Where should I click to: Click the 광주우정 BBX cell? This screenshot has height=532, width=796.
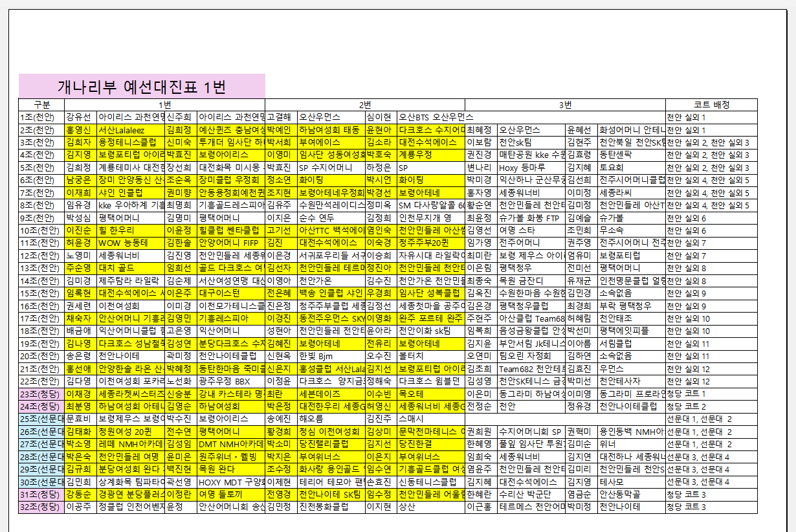tap(230, 382)
